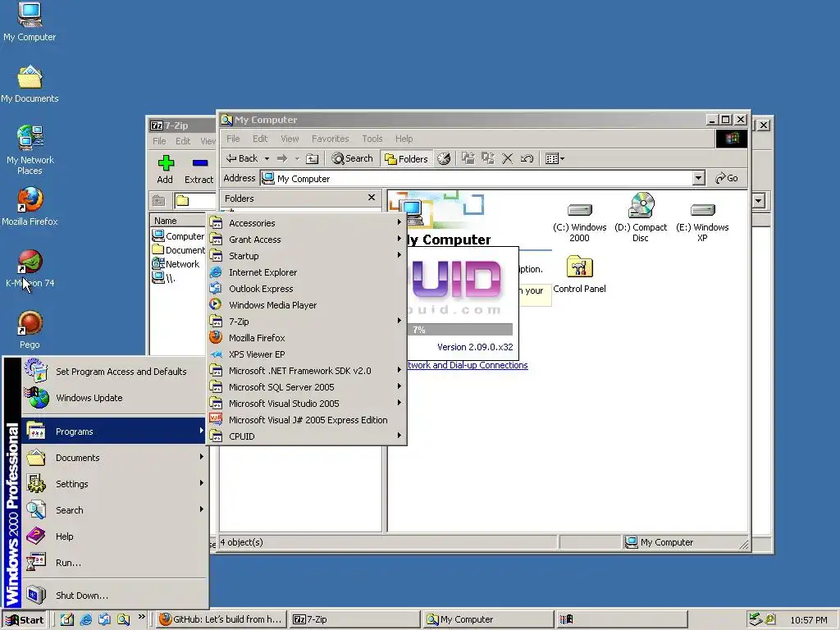Switch to 7-Zip taskbar button
Viewport: 840px width, 630px height.
pos(356,620)
